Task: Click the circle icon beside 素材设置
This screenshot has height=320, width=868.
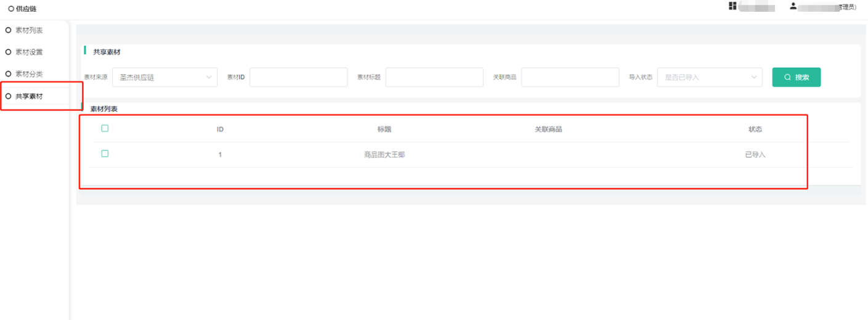Action: pos(9,52)
